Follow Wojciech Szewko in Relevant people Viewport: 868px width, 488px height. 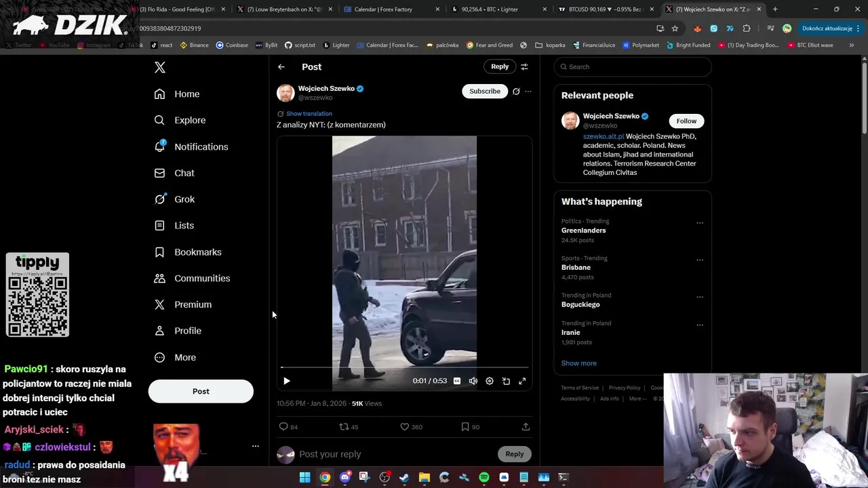(x=686, y=121)
